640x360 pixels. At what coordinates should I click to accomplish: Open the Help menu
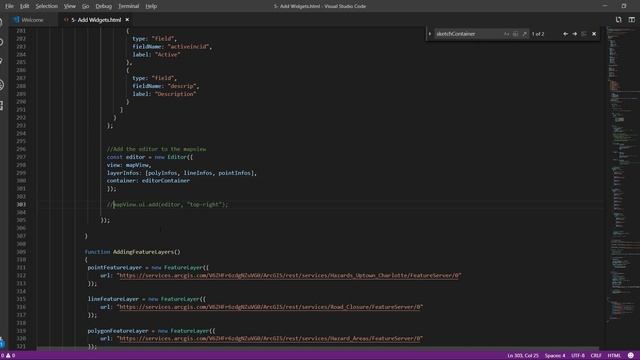click(151, 6)
